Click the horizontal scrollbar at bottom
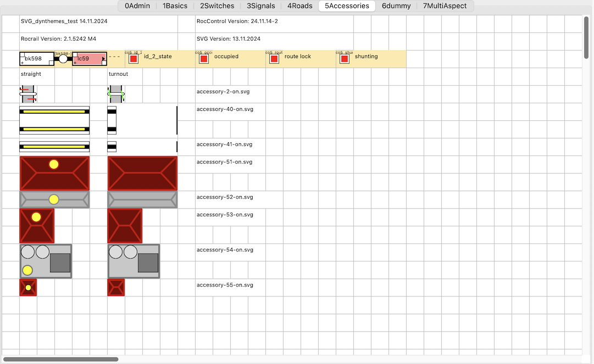The height and width of the screenshot is (364, 594). [60, 359]
